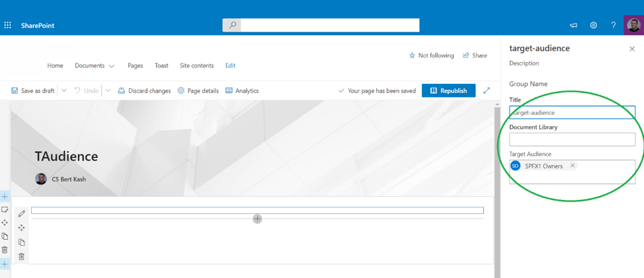
Task: Expand page to full width arrows icon
Action: (487, 90)
